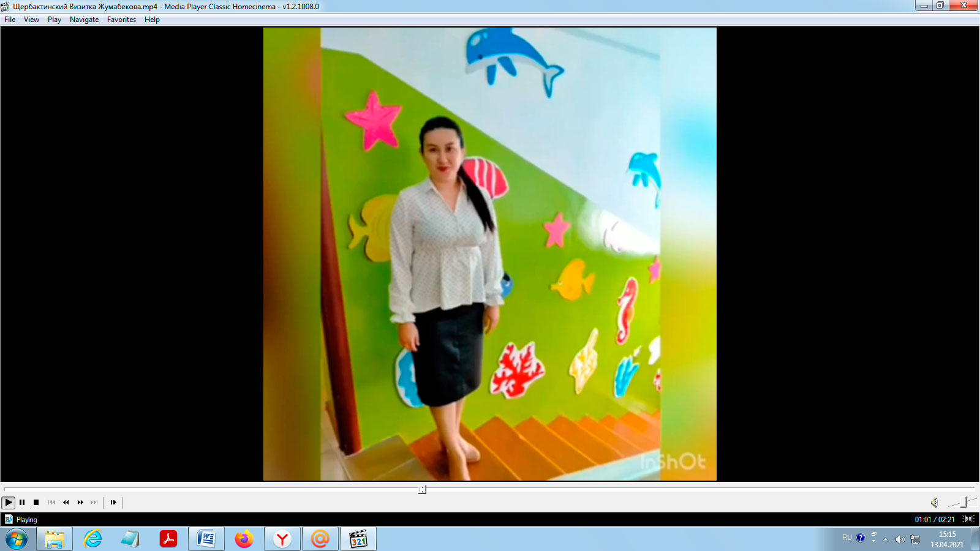
Task: Click the Show desktop button
Action: (x=975, y=539)
